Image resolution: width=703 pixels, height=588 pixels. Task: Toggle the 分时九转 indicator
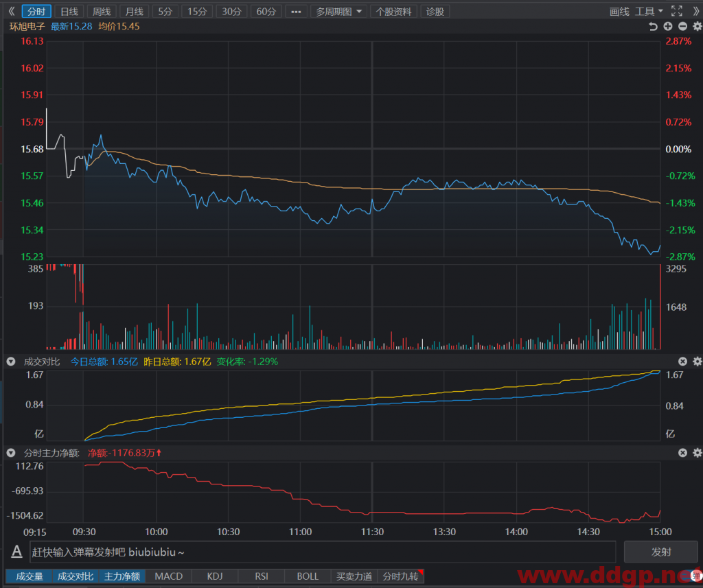tap(400, 576)
